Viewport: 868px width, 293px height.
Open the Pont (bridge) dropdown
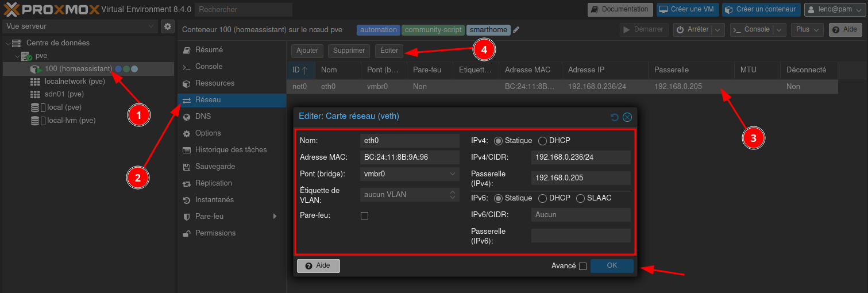(x=410, y=174)
